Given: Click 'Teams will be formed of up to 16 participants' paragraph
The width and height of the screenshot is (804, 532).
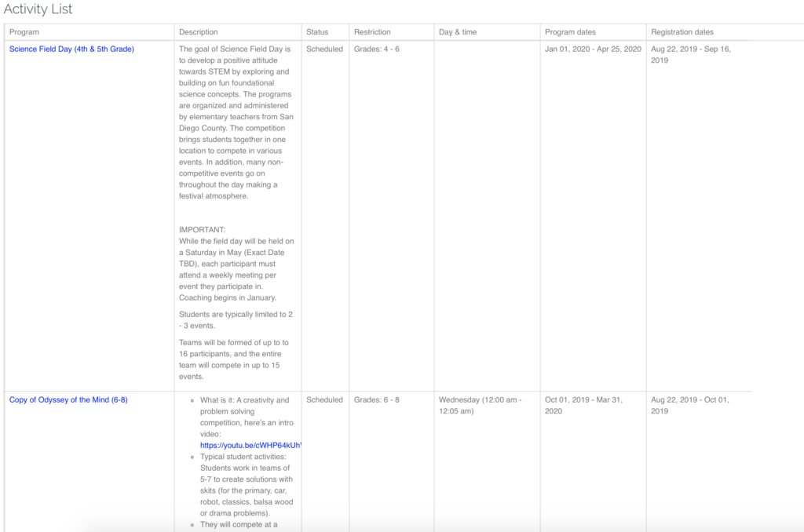Looking at the screenshot, I should (x=234, y=359).
